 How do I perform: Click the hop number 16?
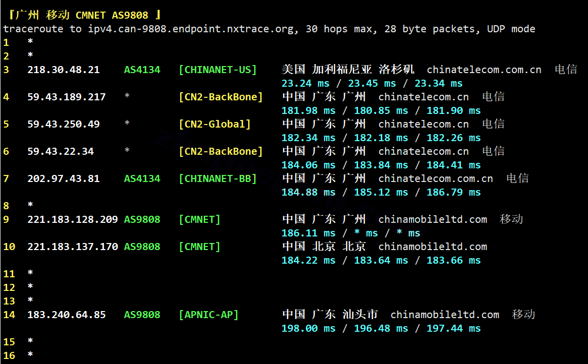click(x=9, y=355)
